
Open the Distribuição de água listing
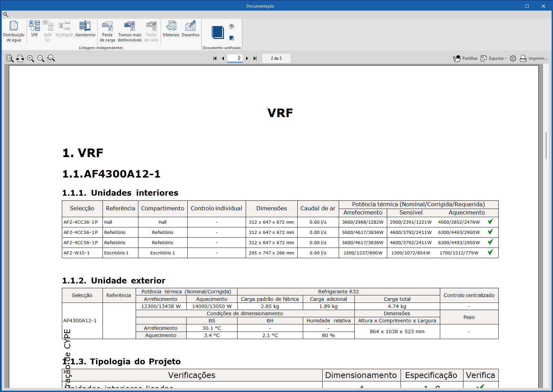[x=14, y=31]
